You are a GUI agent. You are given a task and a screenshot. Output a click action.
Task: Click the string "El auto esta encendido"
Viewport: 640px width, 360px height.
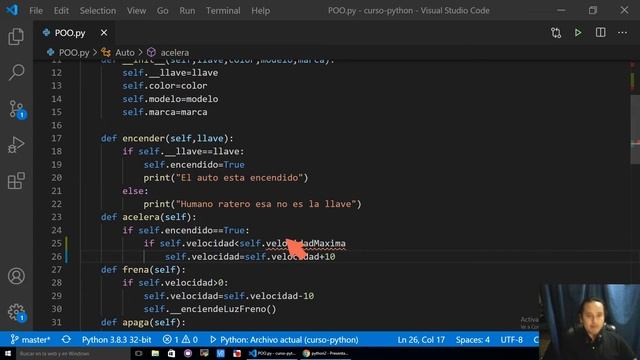(x=240, y=178)
